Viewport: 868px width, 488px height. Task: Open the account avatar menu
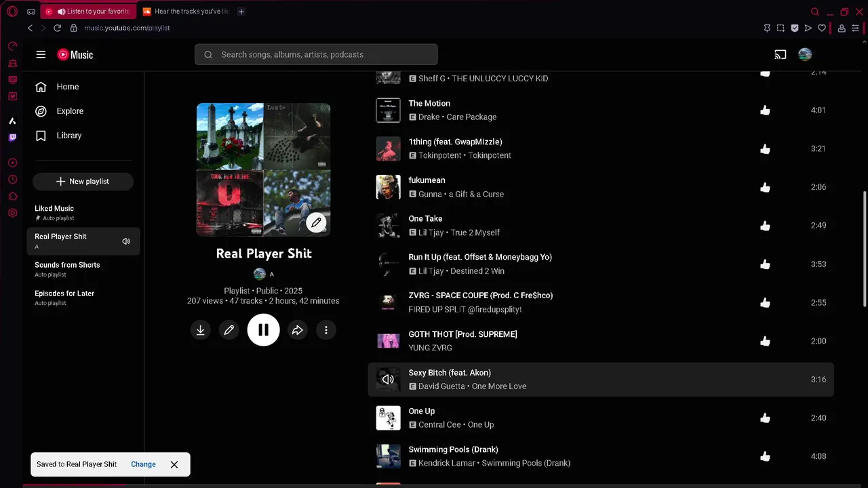(x=805, y=54)
